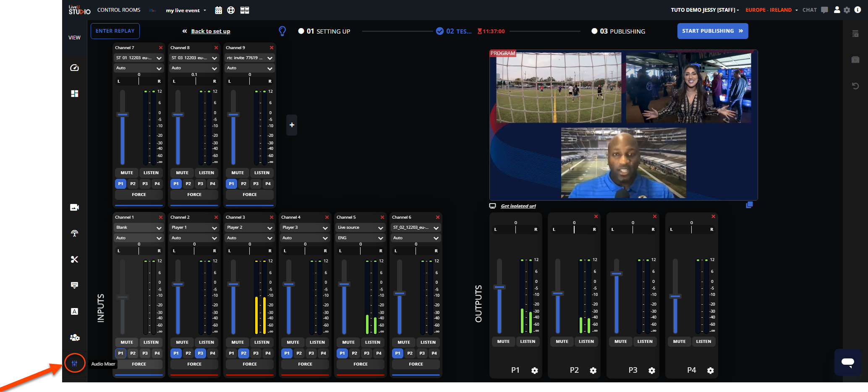Click the Get isolated url link
Image resolution: width=868 pixels, height=392 pixels.
point(518,206)
